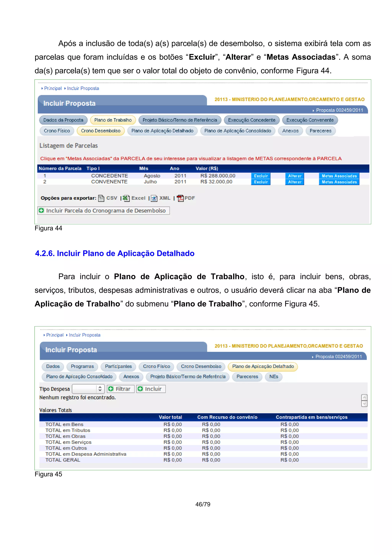Open Crono Desembolso tab in Figura 45
This screenshot has height=555, width=392.
(201, 366)
